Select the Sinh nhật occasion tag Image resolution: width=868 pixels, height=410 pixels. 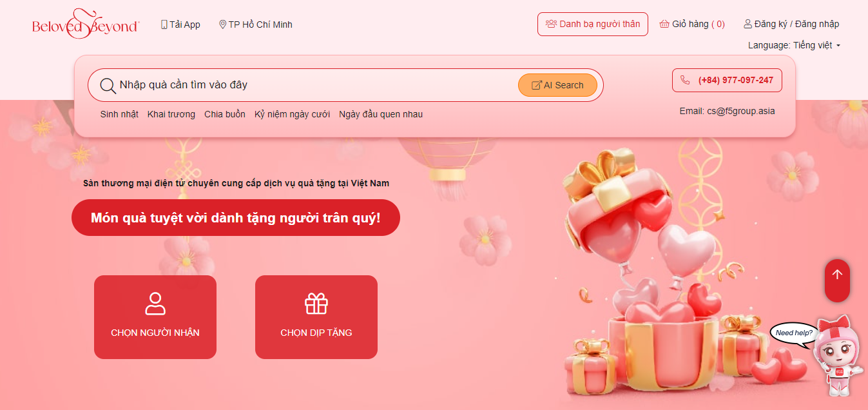click(119, 114)
